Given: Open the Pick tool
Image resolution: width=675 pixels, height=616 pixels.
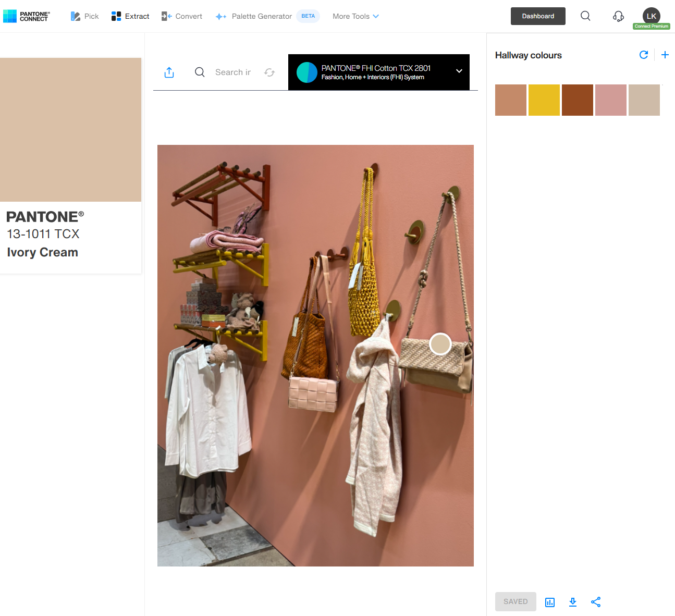Looking at the screenshot, I should coord(84,16).
